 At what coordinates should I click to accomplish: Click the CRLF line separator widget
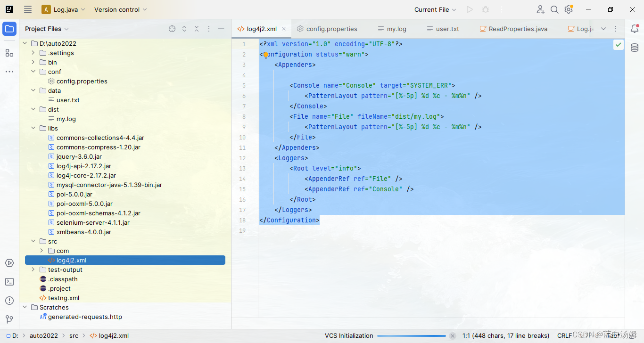coord(564,336)
